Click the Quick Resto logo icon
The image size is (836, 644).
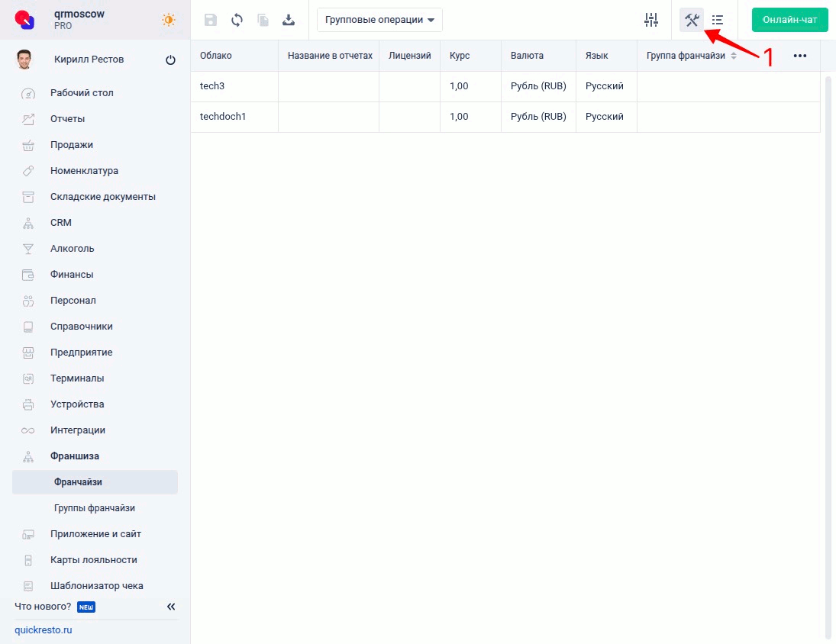point(24,20)
